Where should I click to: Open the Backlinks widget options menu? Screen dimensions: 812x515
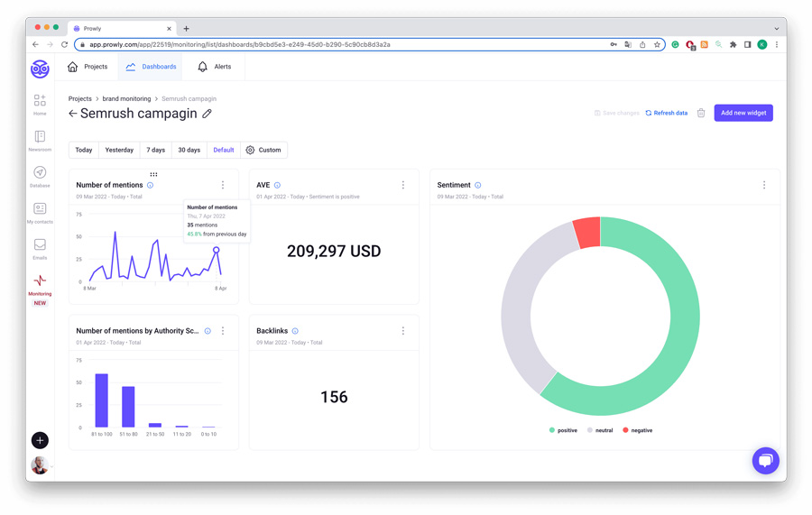coord(403,331)
